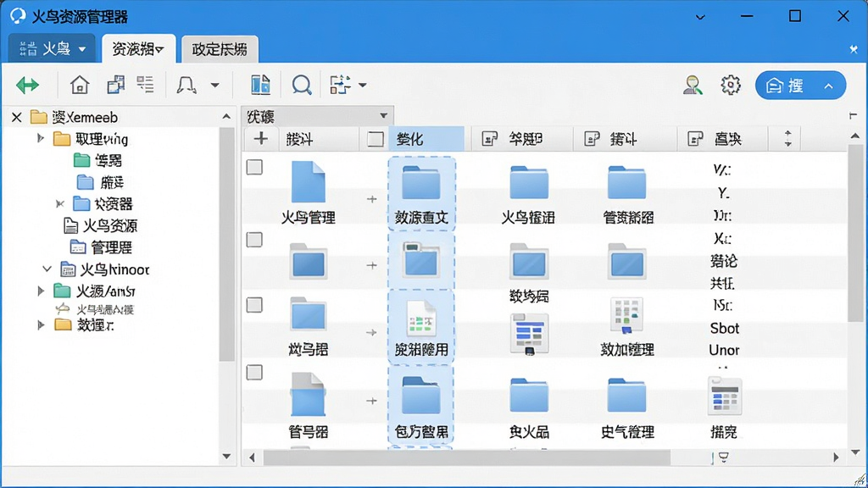Check the second row checkbox
This screenshot has width=868, height=488.
[254, 240]
